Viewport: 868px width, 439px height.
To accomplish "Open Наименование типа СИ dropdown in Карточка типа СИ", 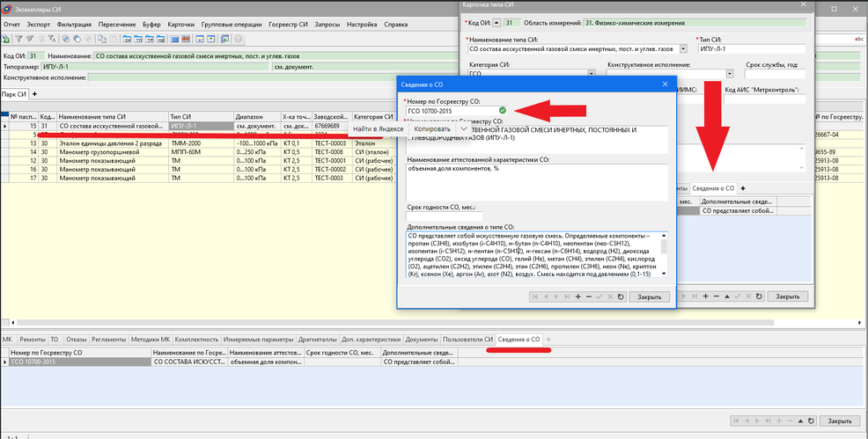I will click(x=683, y=49).
